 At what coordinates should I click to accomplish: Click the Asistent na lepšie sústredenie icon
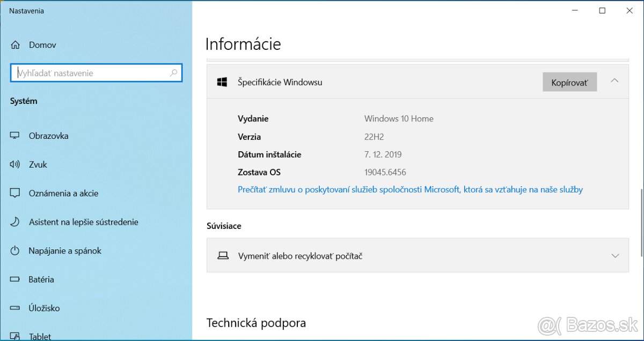pos(16,221)
